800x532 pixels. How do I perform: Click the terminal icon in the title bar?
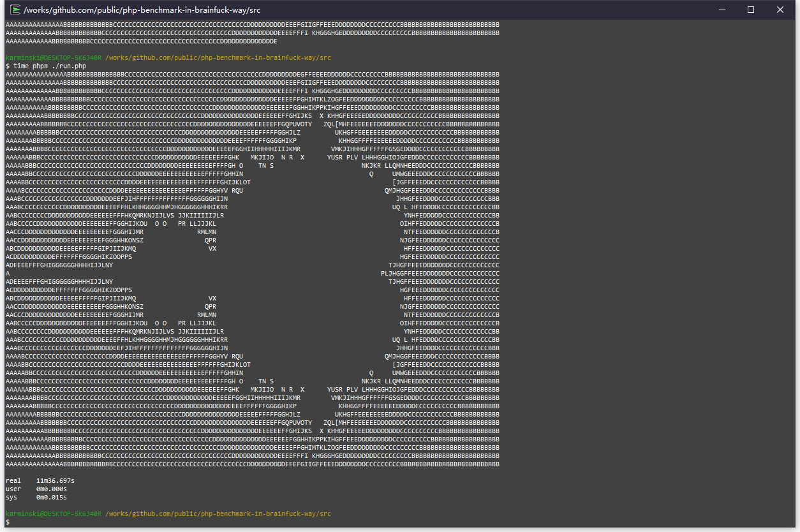15,10
